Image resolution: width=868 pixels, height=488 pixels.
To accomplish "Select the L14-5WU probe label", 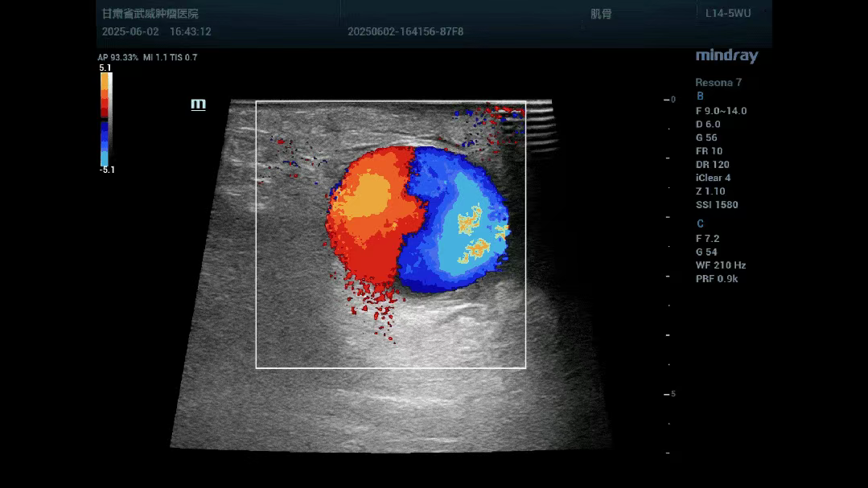I will coord(727,14).
